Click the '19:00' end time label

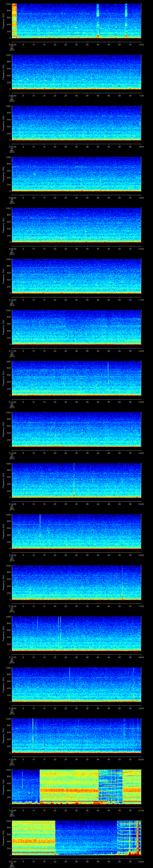(141, 708)
